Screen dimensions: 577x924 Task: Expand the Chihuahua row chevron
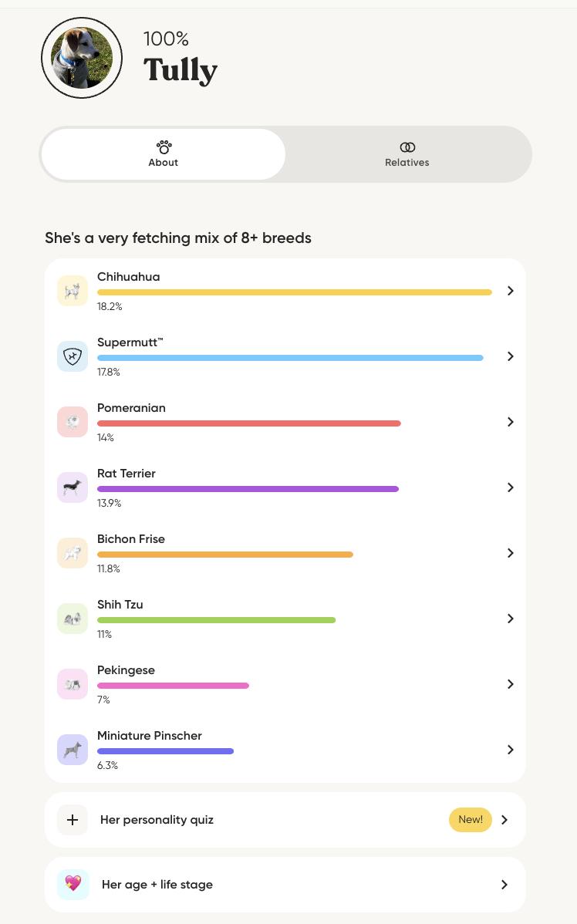[510, 291]
